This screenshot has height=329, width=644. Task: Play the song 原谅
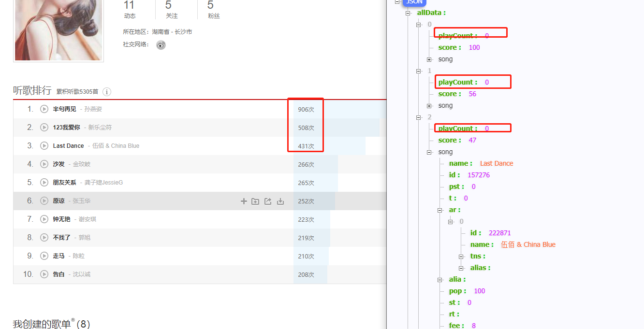tap(44, 201)
